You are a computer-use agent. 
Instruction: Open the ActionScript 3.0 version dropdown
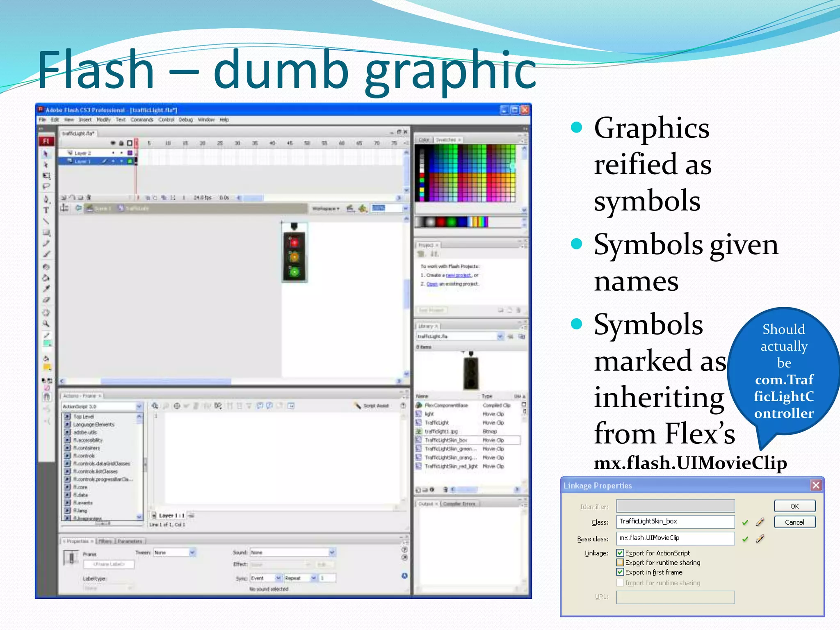(x=139, y=406)
